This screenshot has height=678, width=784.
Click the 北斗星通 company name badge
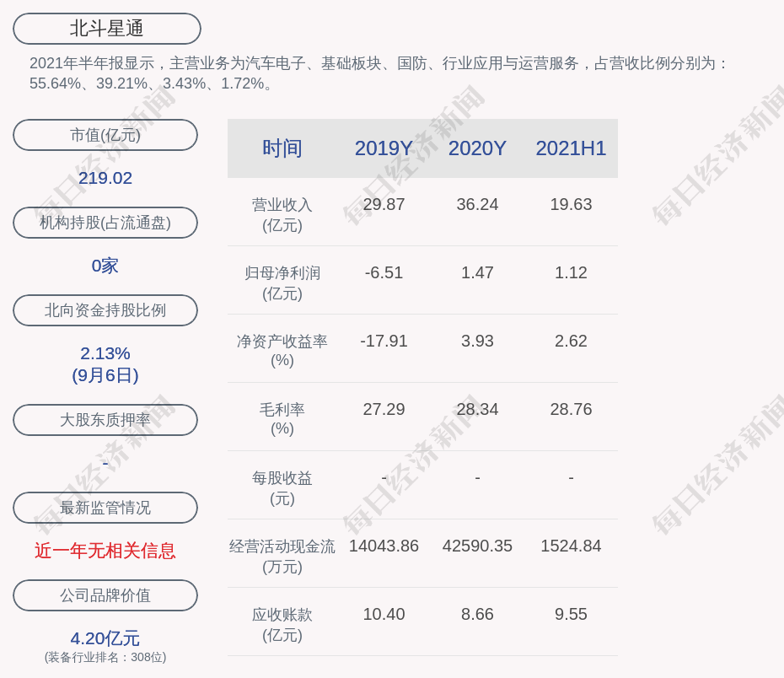tap(105, 28)
